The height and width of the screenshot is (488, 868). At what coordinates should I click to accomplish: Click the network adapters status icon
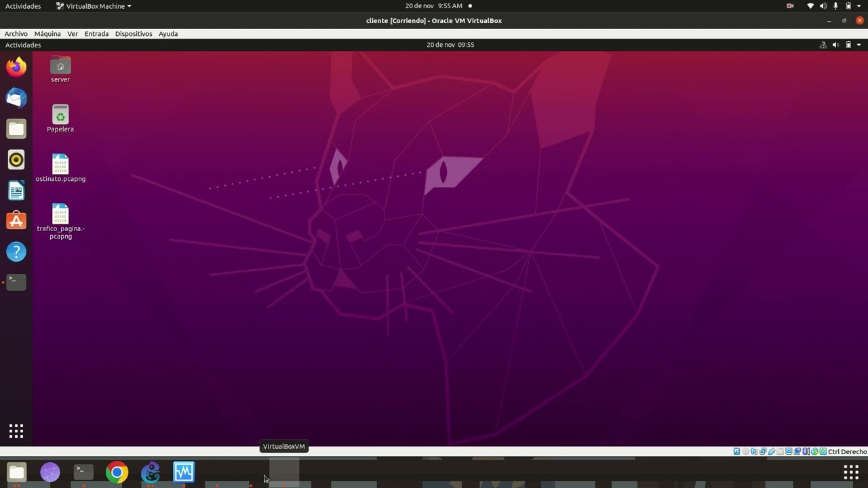(763, 451)
